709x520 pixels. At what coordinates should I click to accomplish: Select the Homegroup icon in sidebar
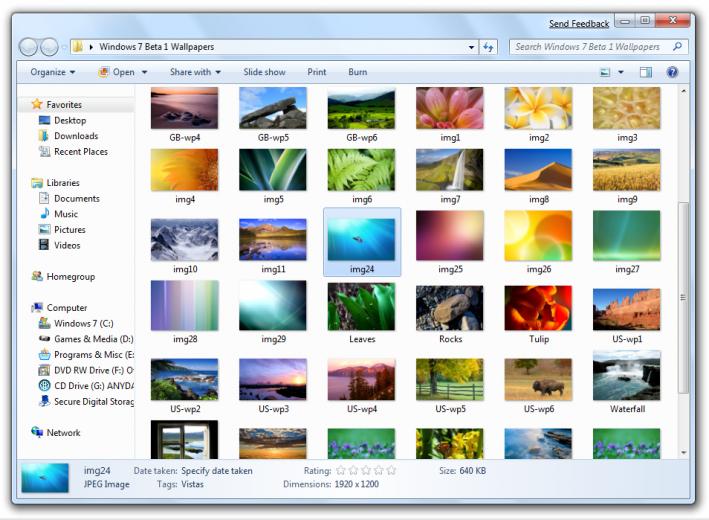pyautogui.click(x=37, y=276)
